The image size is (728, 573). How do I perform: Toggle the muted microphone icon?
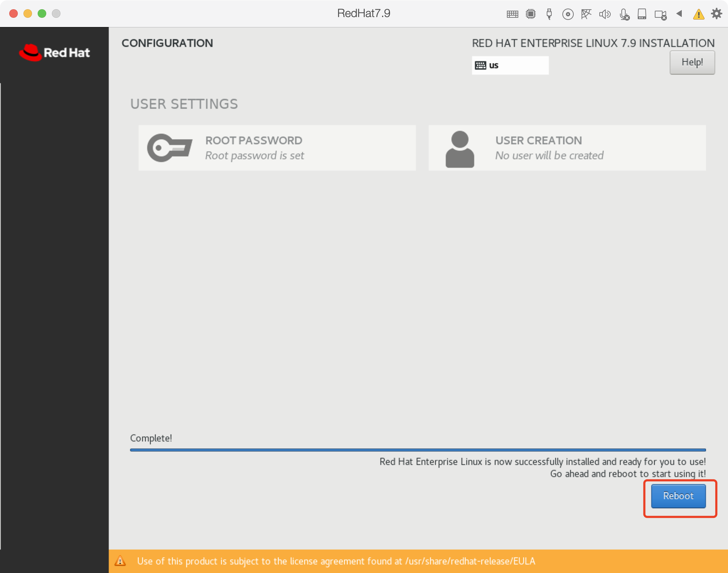[x=624, y=15]
